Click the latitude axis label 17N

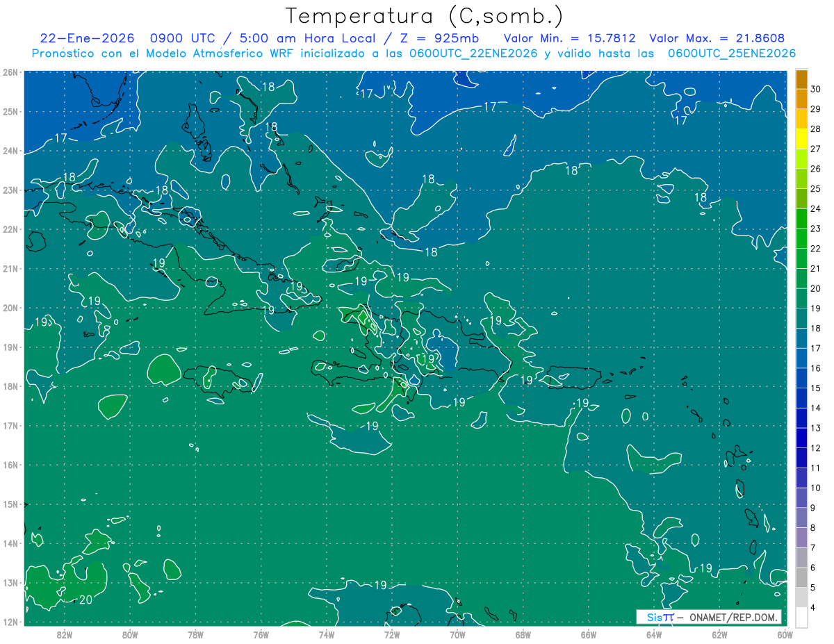click(x=10, y=425)
